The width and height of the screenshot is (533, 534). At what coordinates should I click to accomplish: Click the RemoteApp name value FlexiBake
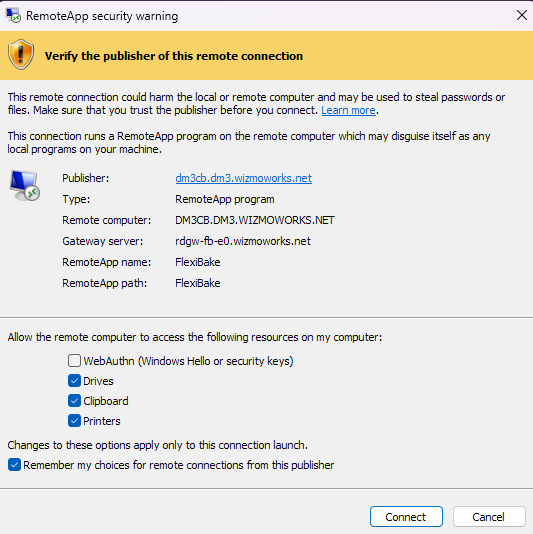point(198,262)
